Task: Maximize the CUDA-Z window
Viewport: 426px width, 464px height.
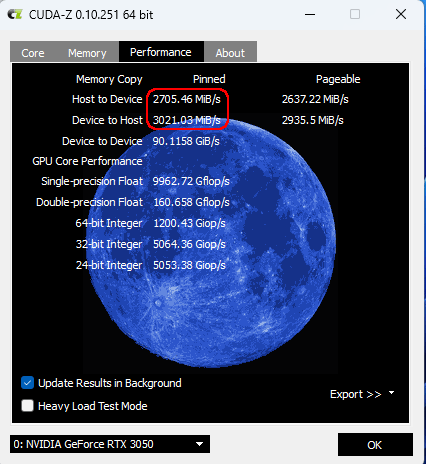Action: click(355, 14)
